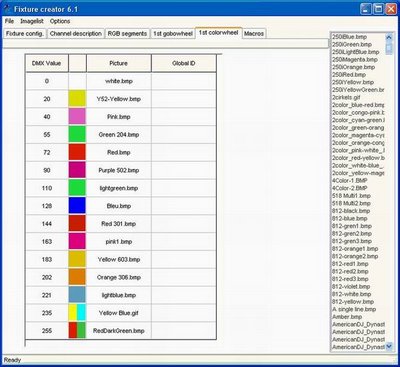The image size is (400, 367).
Task: Minimize the Fixture creator window
Action: tap(366, 9)
